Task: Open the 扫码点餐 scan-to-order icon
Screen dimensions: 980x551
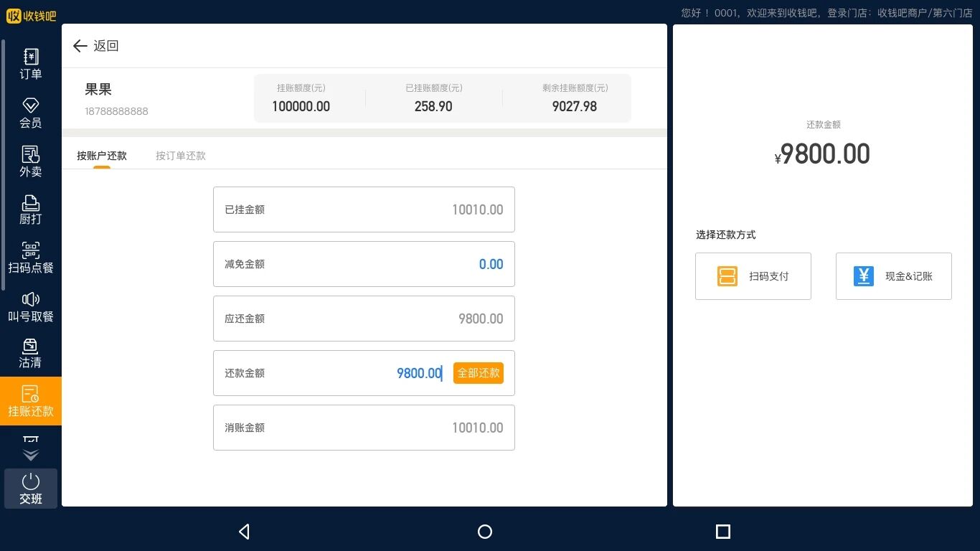Action: (30, 258)
